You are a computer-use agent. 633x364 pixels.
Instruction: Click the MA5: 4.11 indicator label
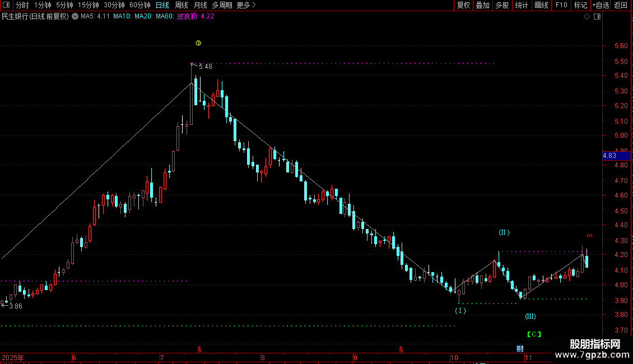[95, 17]
